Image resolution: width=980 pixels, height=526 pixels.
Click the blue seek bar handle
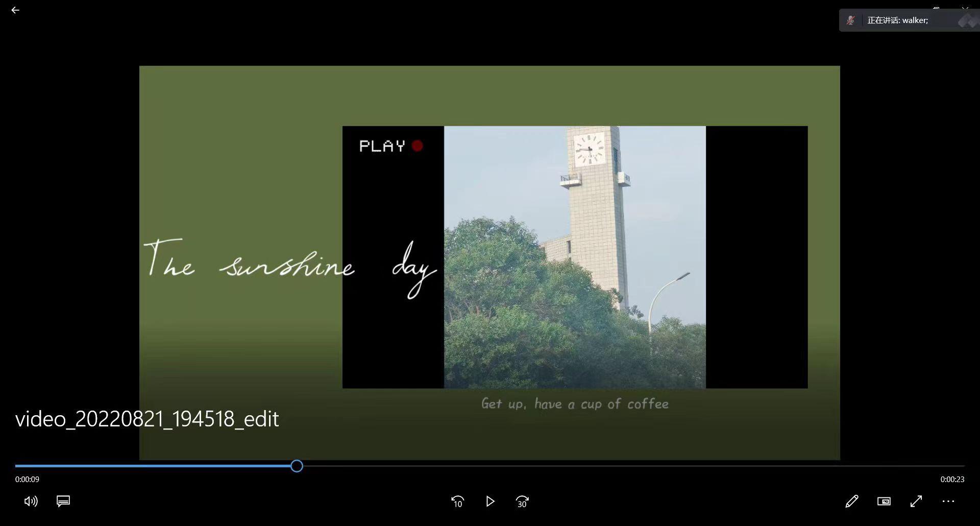coord(297,466)
